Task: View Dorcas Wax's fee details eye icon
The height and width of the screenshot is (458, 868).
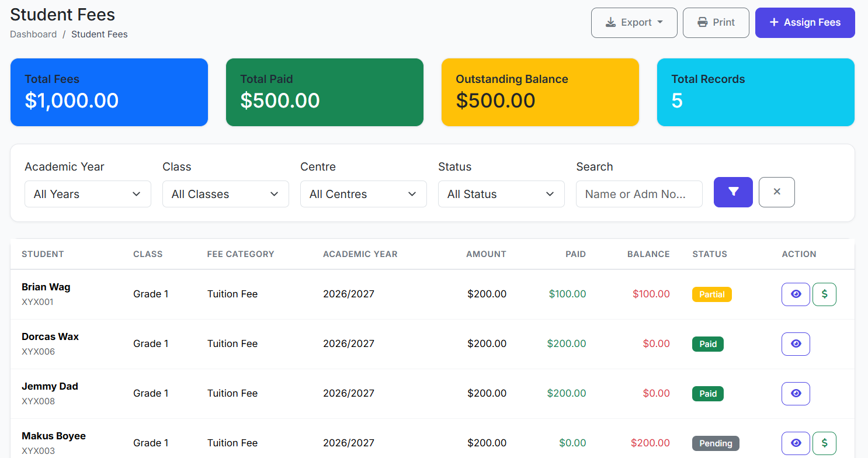Action: [796, 344]
